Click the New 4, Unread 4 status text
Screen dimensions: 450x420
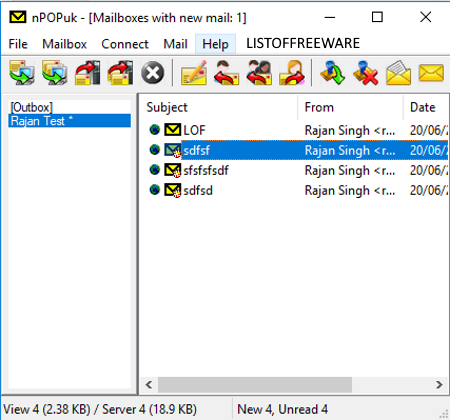coord(282,409)
